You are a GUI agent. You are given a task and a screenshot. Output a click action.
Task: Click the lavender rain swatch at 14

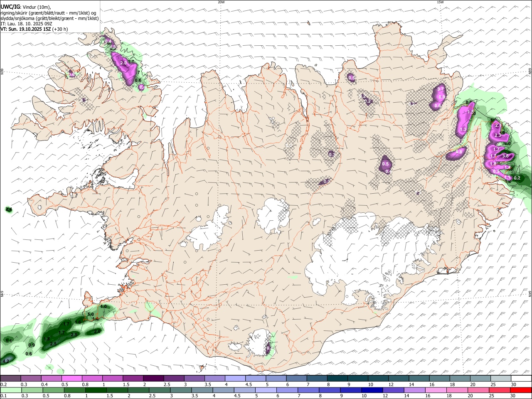[415, 390]
